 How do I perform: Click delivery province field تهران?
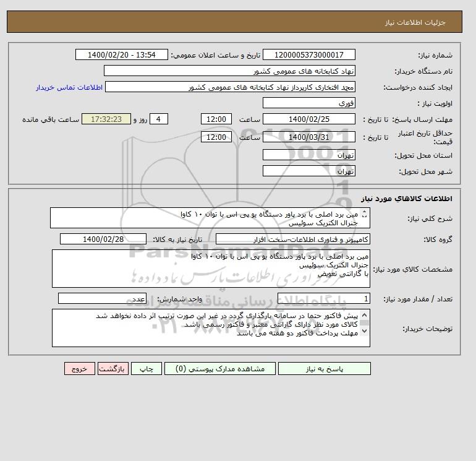(x=308, y=155)
